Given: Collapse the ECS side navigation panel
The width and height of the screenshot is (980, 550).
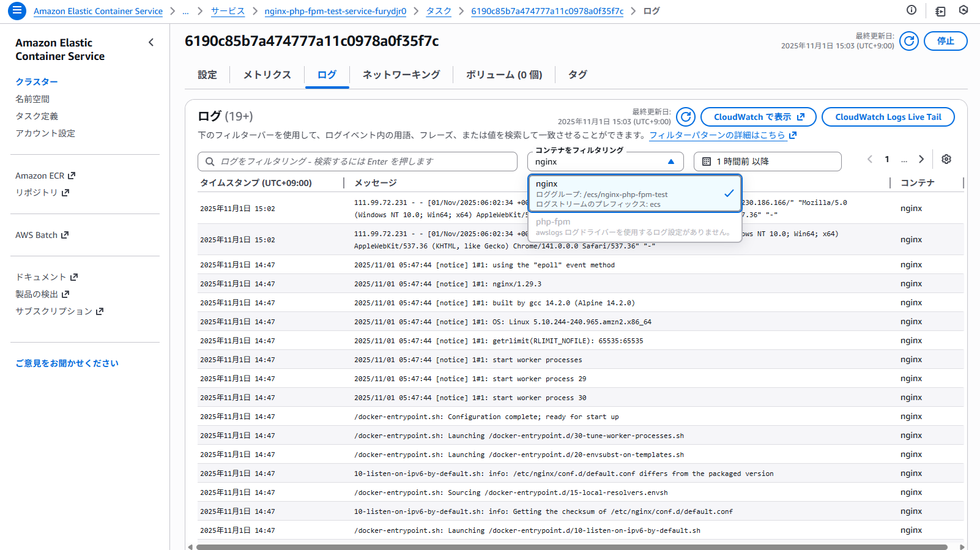Looking at the screenshot, I should pyautogui.click(x=151, y=42).
